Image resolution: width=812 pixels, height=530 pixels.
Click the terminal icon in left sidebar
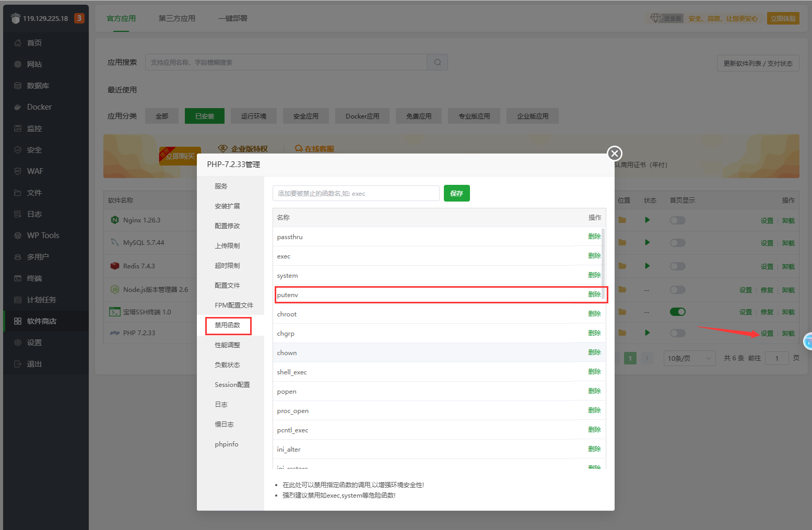[18, 278]
